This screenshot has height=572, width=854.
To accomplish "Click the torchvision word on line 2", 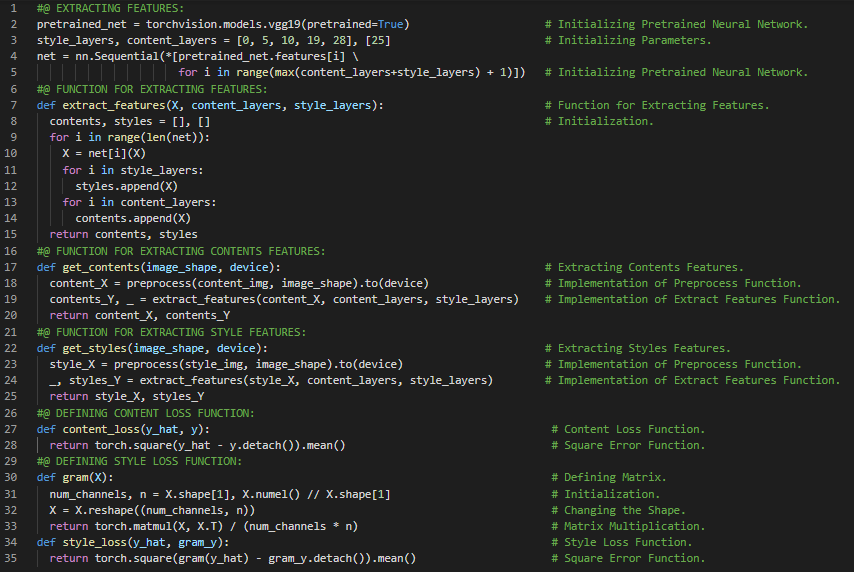I will (x=178, y=23).
